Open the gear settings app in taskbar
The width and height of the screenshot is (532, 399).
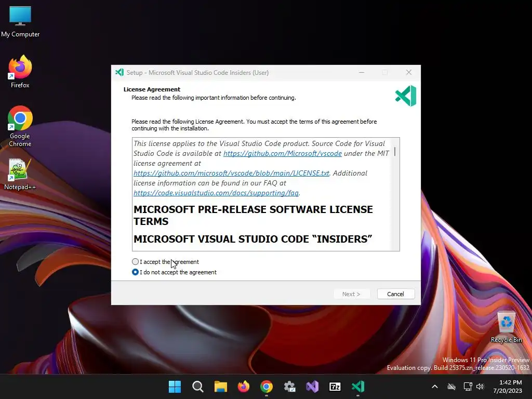[x=289, y=387]
